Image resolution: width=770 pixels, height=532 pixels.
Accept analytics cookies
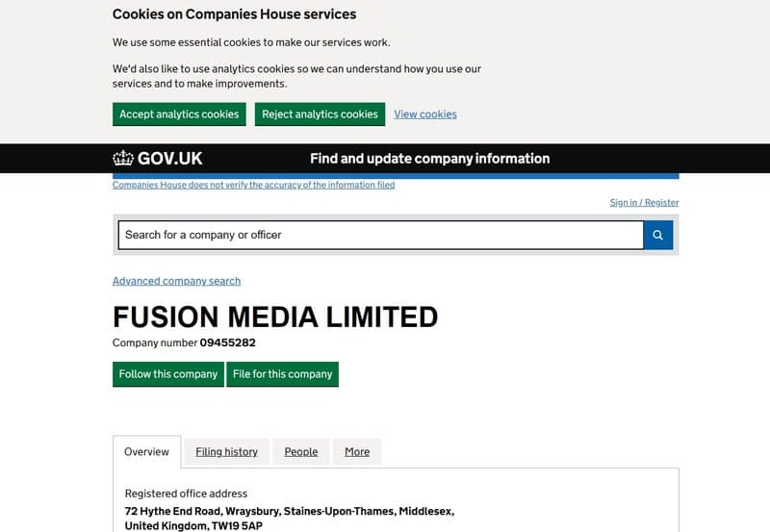pyautogui.click(x=179, y=114)
